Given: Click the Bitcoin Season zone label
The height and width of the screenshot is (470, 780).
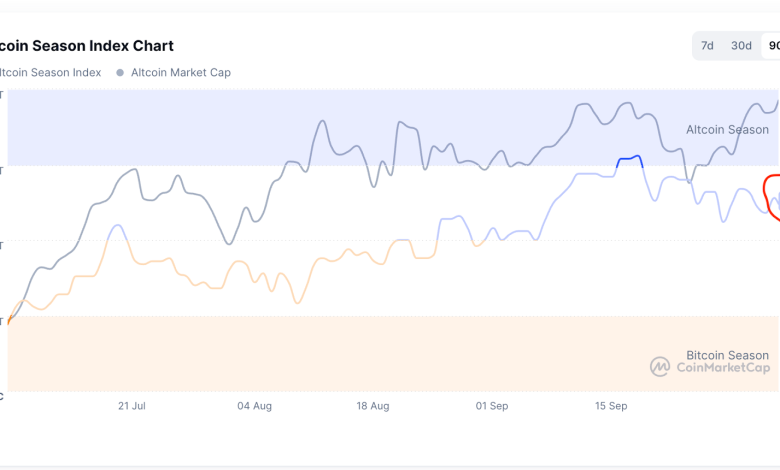Looking at the screenshot, I should [x=727, y=355].
